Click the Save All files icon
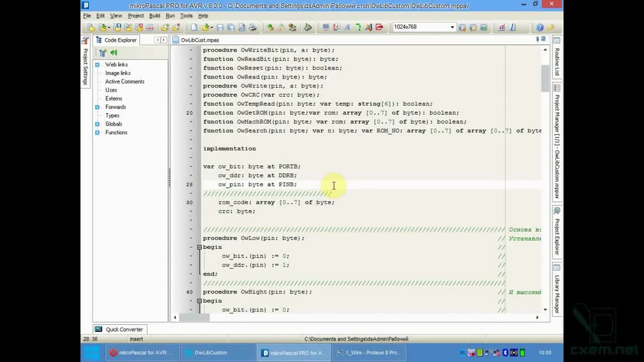Screen dimensions: 644x362 [231, 28]
